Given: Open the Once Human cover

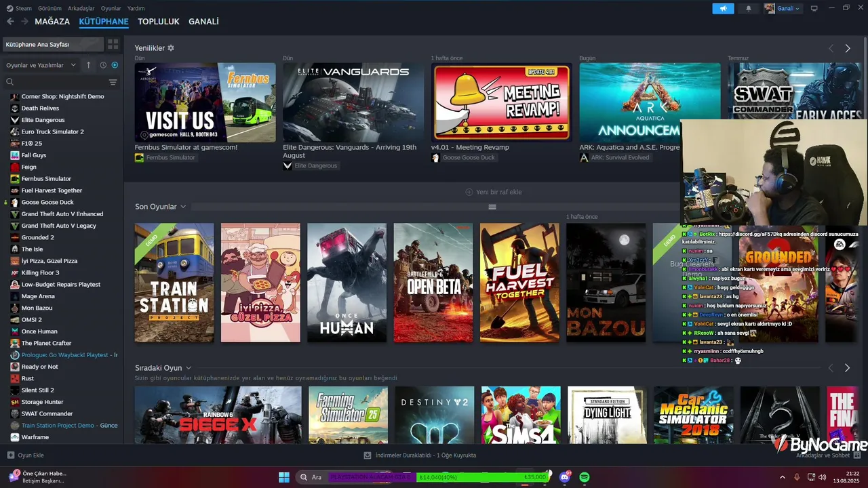Looking at the screenshot, I should click(347, 283).
